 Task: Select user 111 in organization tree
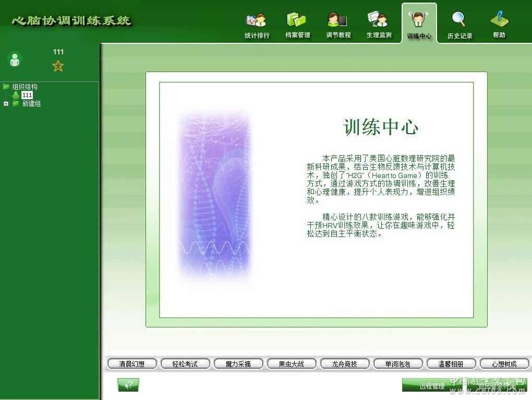click(x=27, y=95)
